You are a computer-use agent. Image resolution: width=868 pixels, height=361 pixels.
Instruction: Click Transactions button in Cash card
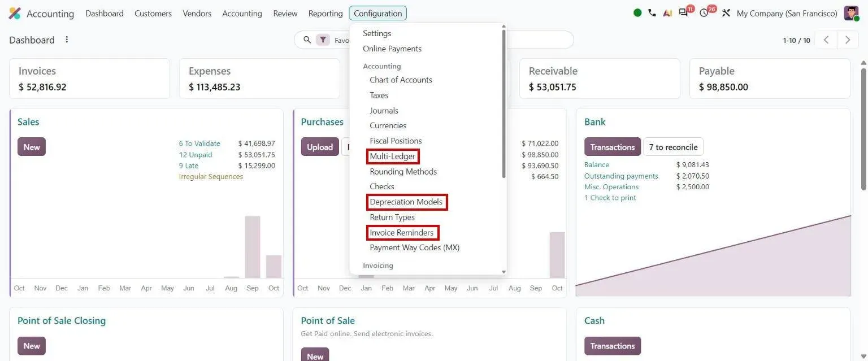[x=613, y=346]
